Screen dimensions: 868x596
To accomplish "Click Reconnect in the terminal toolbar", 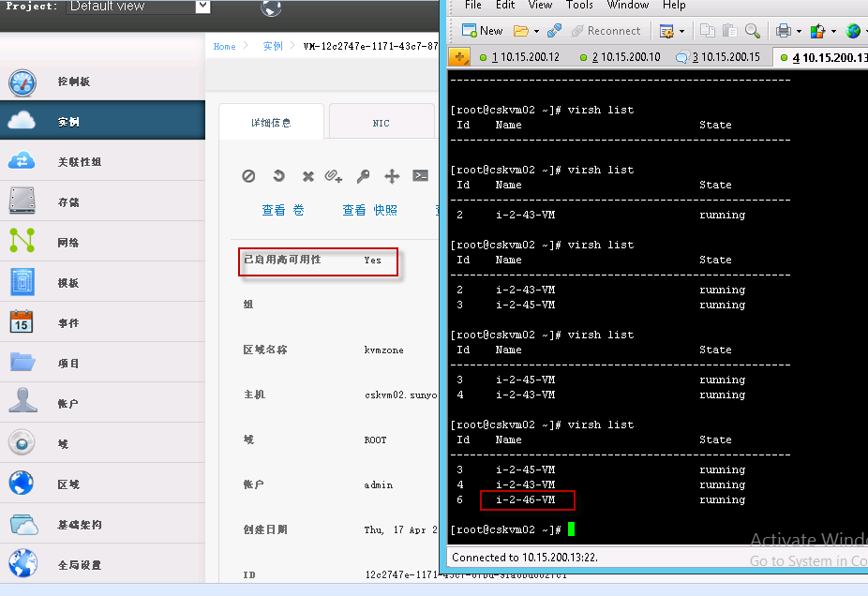I will [x=606, y=31].
